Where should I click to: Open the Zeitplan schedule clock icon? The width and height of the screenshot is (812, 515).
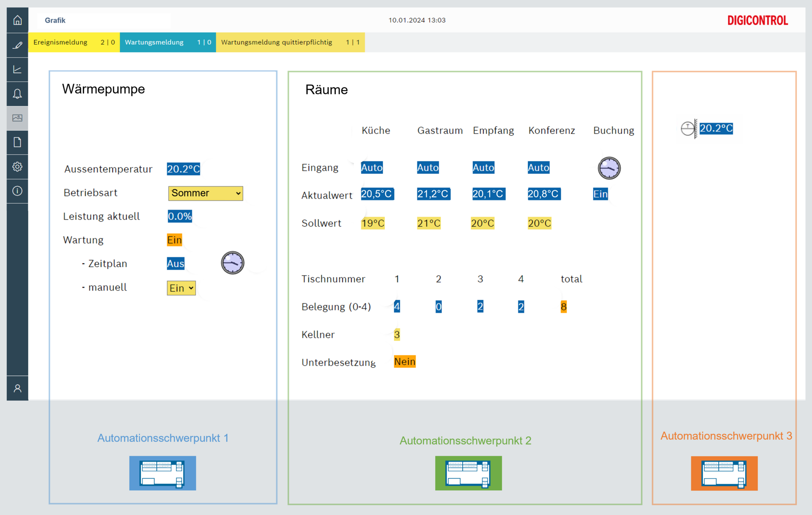tap(233, 263)
